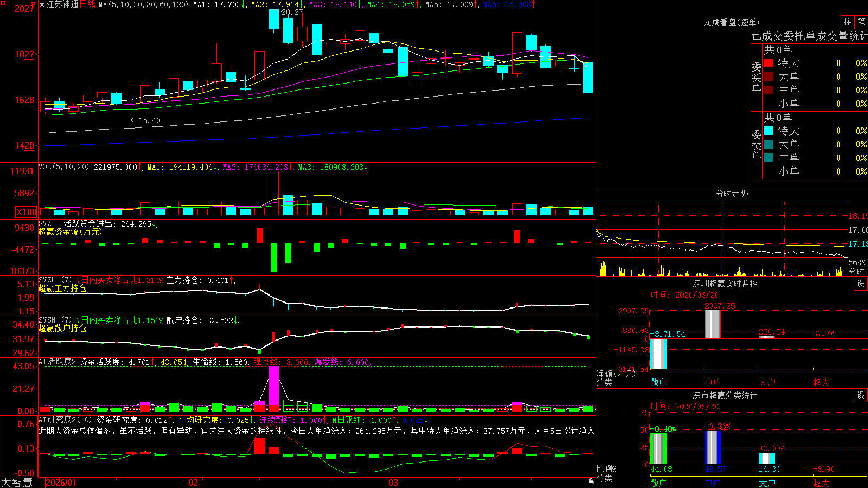This screenshot has height=488, width=868.
Task: Click the last cyan candlestick on the K-line chart
Action: 588,78
